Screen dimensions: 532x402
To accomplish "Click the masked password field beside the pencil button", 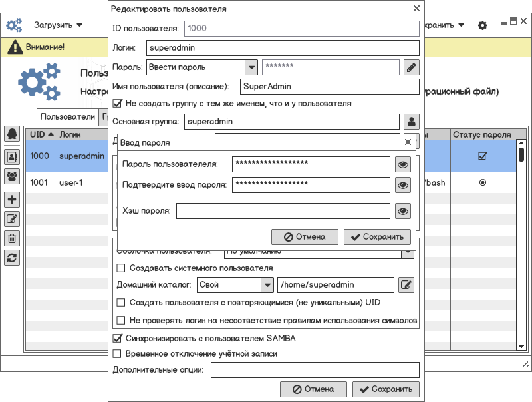I will (331, 67).
